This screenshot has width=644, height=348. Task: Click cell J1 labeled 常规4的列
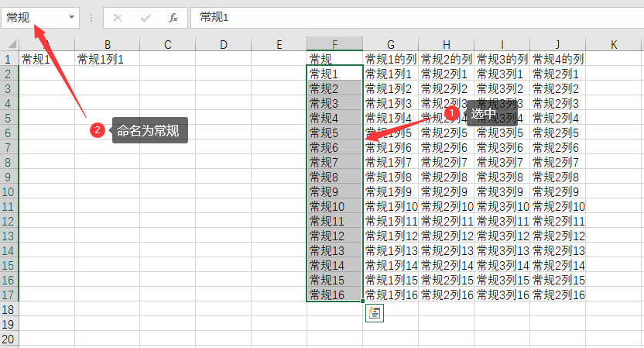click(x=558, y=59)
